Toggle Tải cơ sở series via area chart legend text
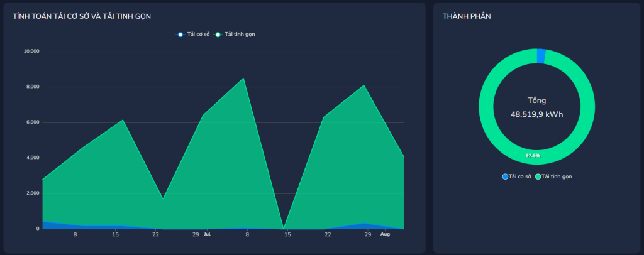 [198, 34]
